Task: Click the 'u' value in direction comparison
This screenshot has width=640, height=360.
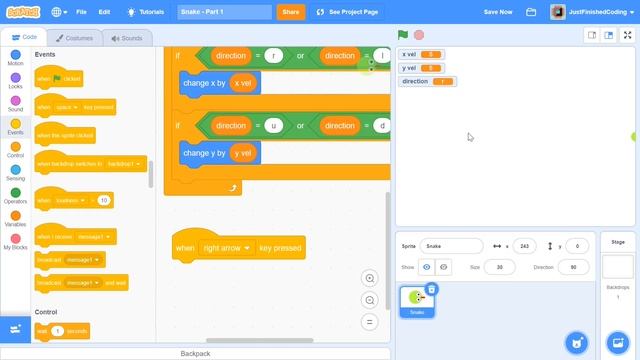Action: pos(273,126)
